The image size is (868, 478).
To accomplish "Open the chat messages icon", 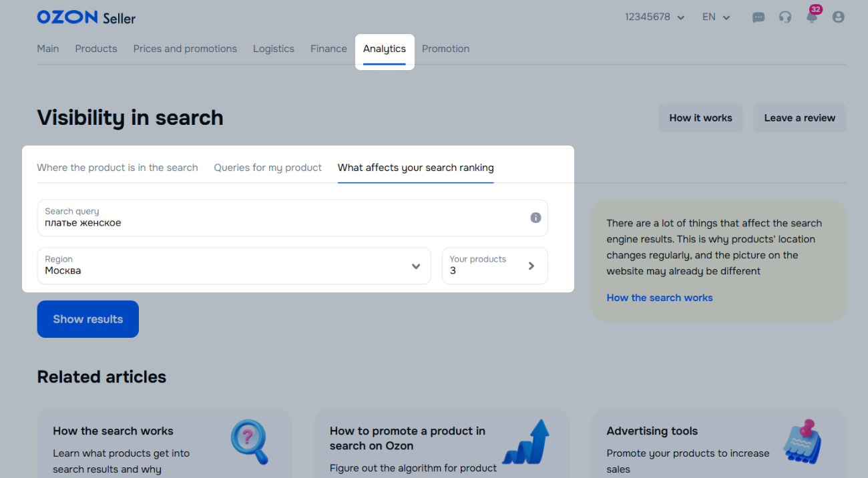I will tap(758, 17).
